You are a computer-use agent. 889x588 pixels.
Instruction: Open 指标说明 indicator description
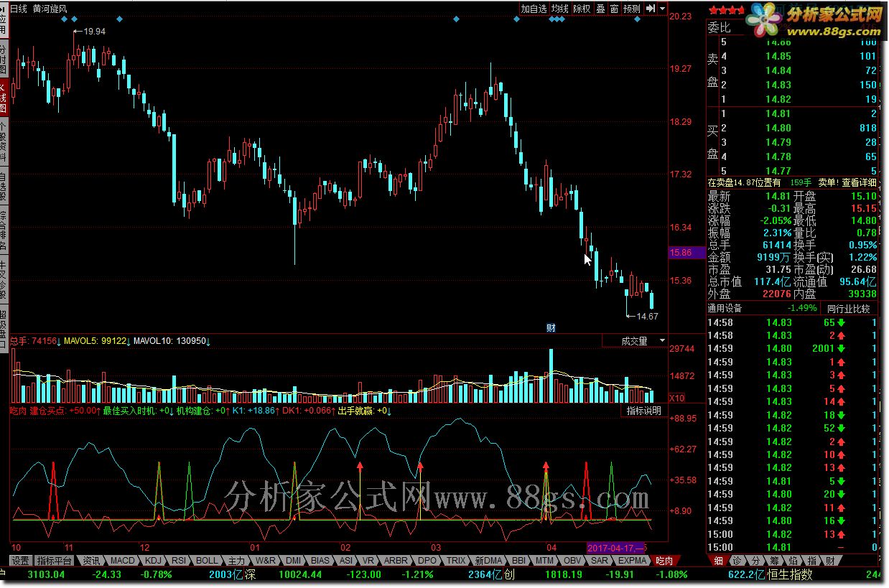click(643, 411)
